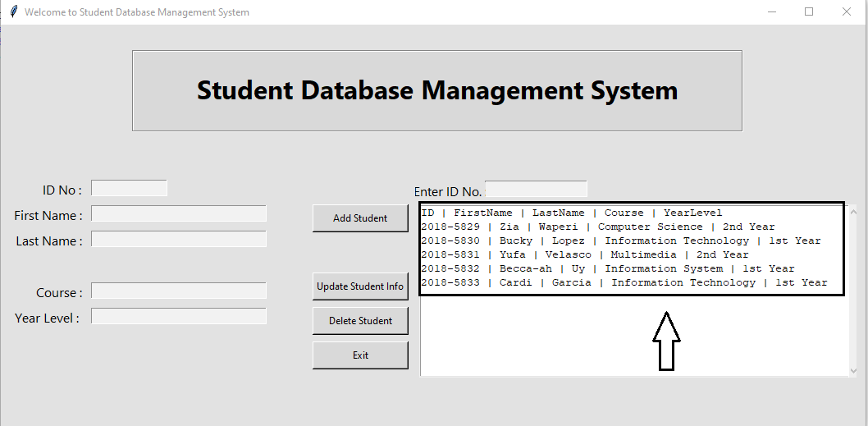
Task: Click the Delete Student button
Action: pos(360,321)
